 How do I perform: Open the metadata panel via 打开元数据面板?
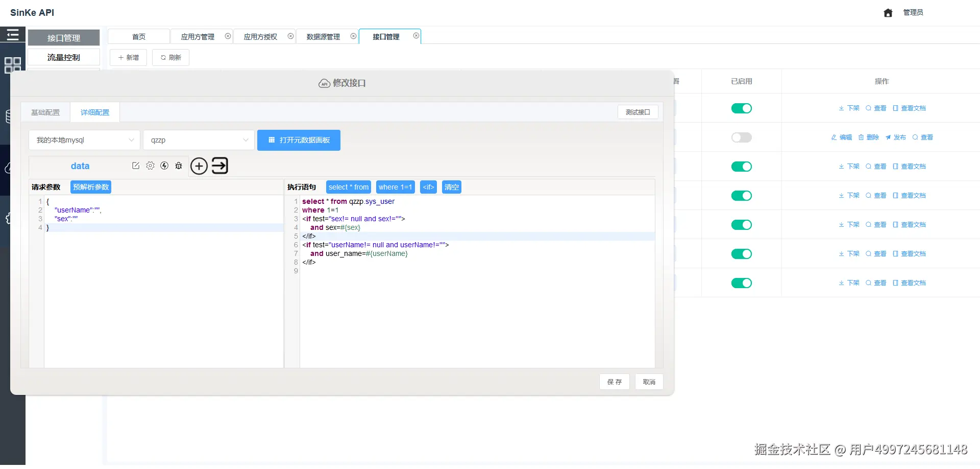point(299,140)
